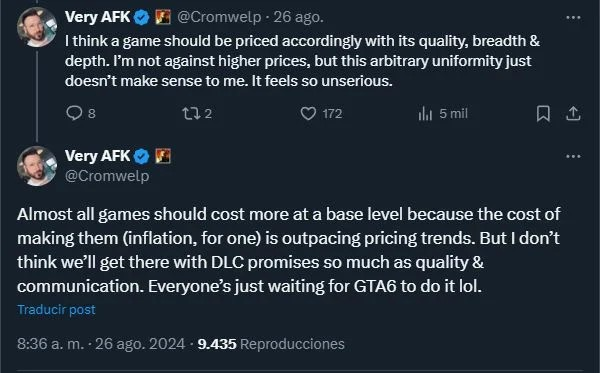The width and height of the screenshot is (600, 373).
Task: Open more options menu on second tweet
Action: point(573,156)
